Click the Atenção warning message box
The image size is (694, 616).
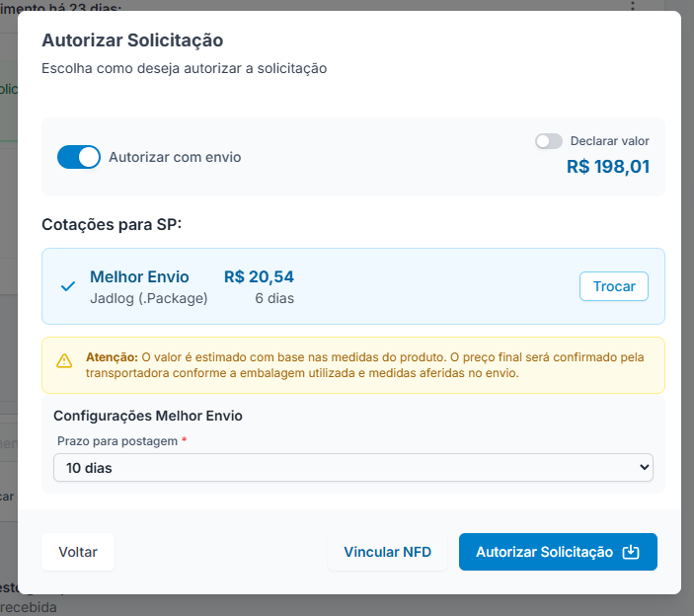click(x=353, y=365)
